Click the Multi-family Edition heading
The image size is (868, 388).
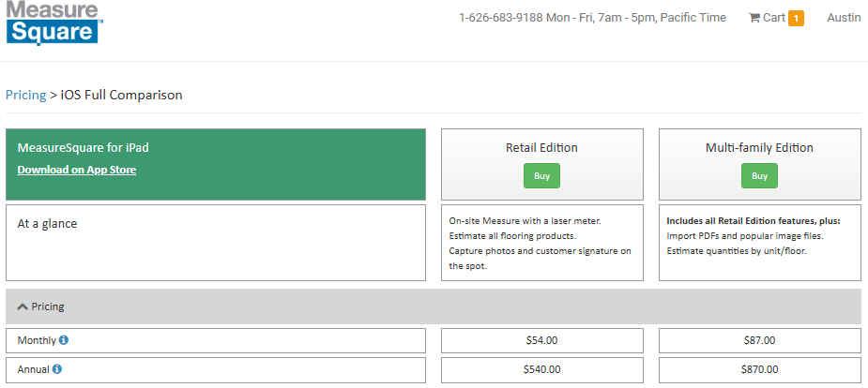759,147
